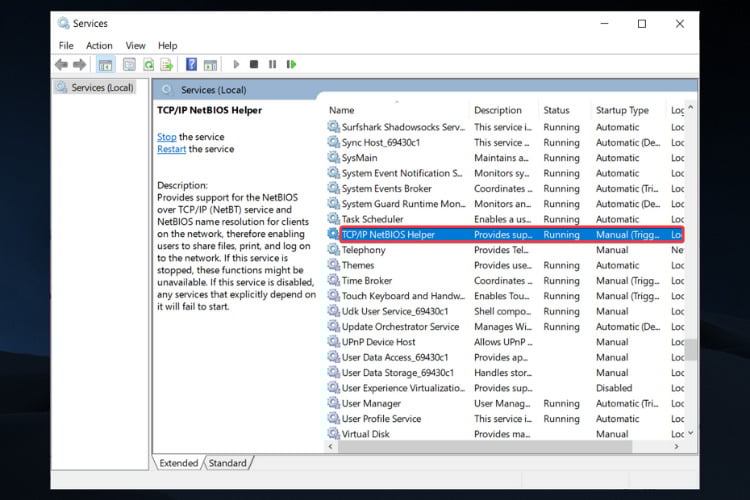Screen dimensions: 750x500
Task: Click gear icon beside SysMain service
Action: pos(333,157)
